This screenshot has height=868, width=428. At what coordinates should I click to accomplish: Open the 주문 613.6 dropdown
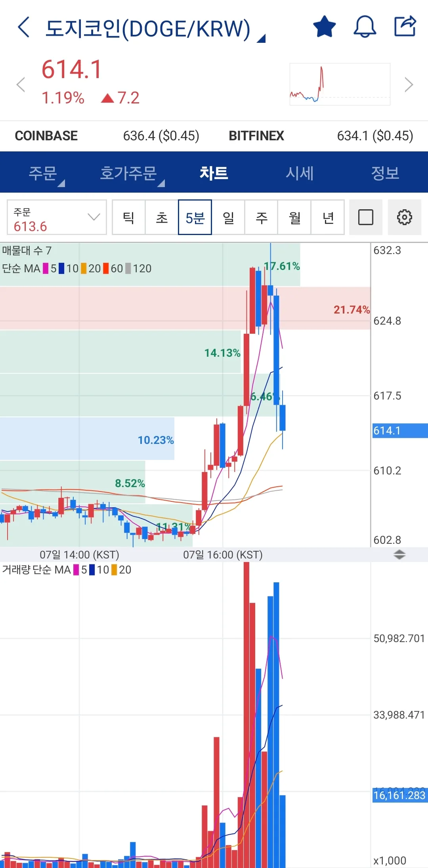click(57, 217)
